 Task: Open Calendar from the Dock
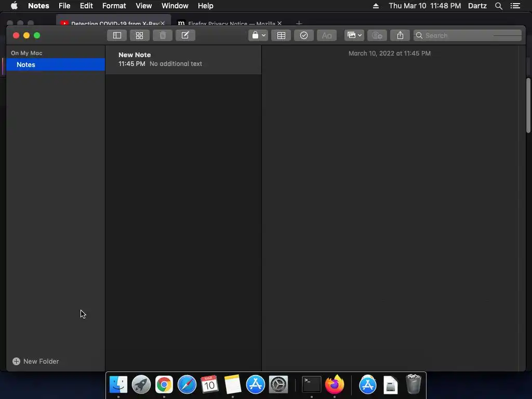(209, 384)
